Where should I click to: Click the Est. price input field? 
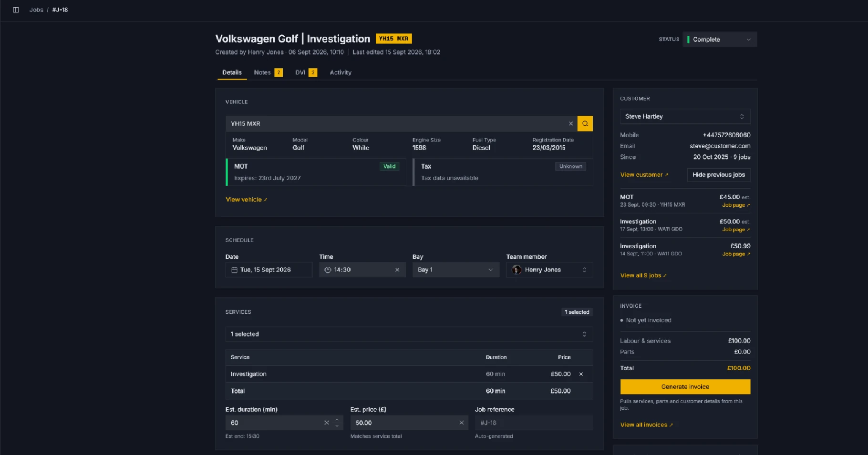(409, 423)
